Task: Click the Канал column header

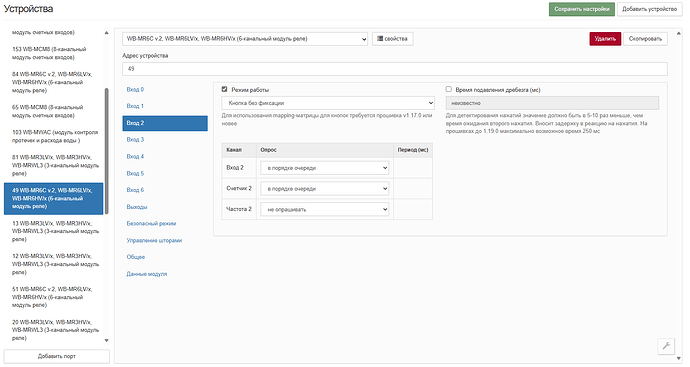Action: click(x=239, y=150)
